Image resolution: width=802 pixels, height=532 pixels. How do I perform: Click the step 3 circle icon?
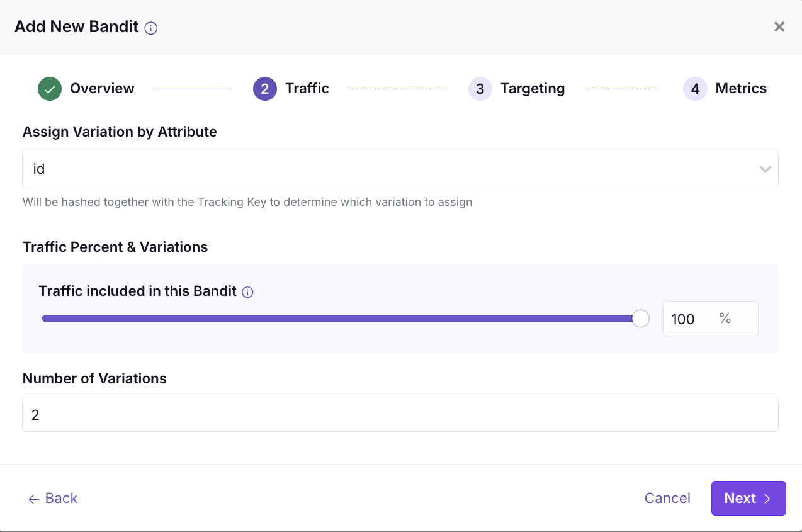(x=480, y=89)
